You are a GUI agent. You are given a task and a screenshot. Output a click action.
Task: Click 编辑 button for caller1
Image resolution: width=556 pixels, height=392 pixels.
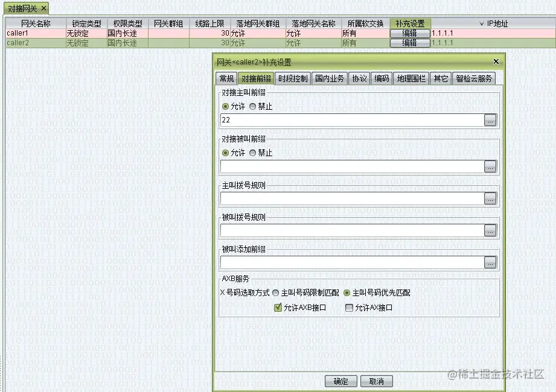click(409, 33)
